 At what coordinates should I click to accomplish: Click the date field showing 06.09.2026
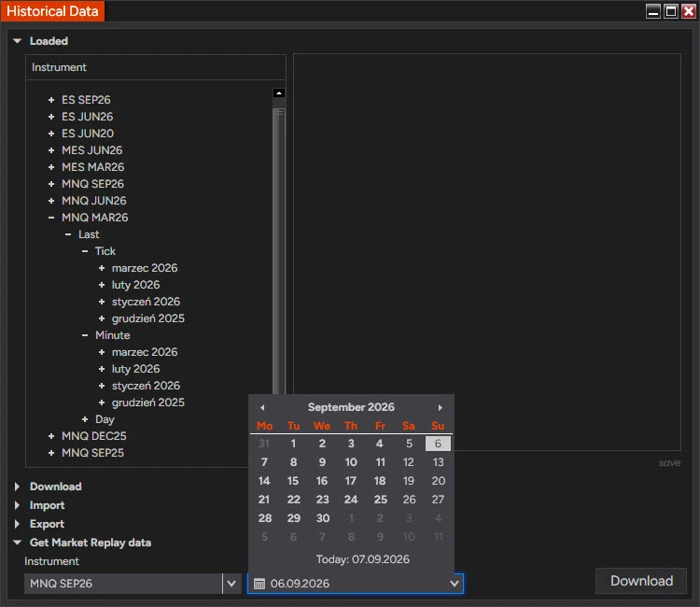pos(356,584)
